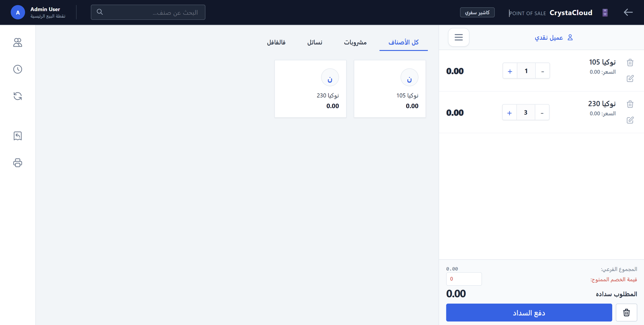Open customers icon in left sidebar
This screenshot has width=644, height=325.
tap(18, 43)
